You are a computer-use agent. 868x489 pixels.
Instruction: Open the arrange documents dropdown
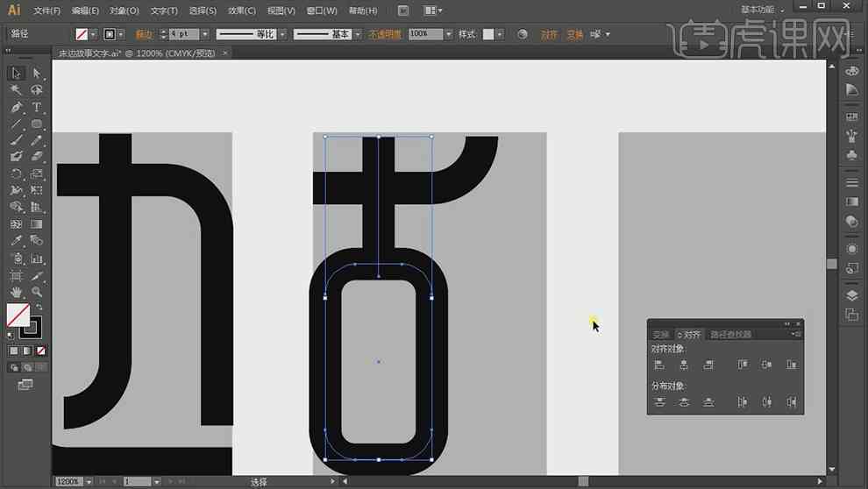pyautogui.click(x=432, y=10)
